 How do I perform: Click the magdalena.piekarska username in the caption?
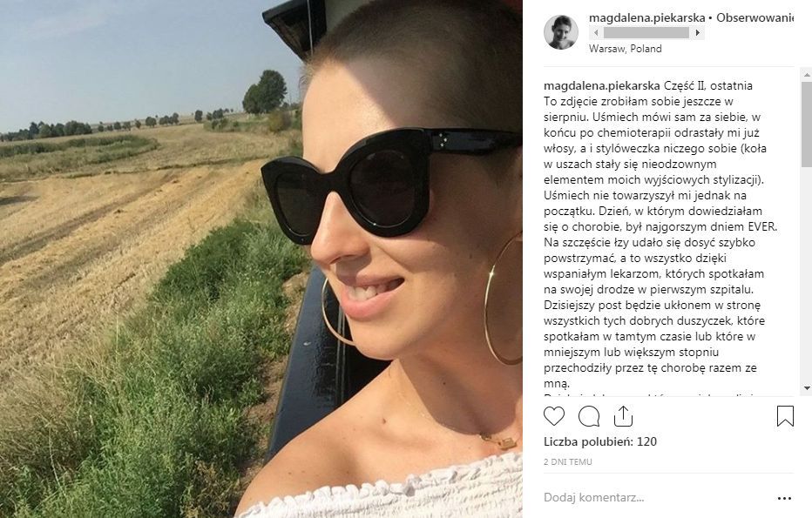click(602, 86)
